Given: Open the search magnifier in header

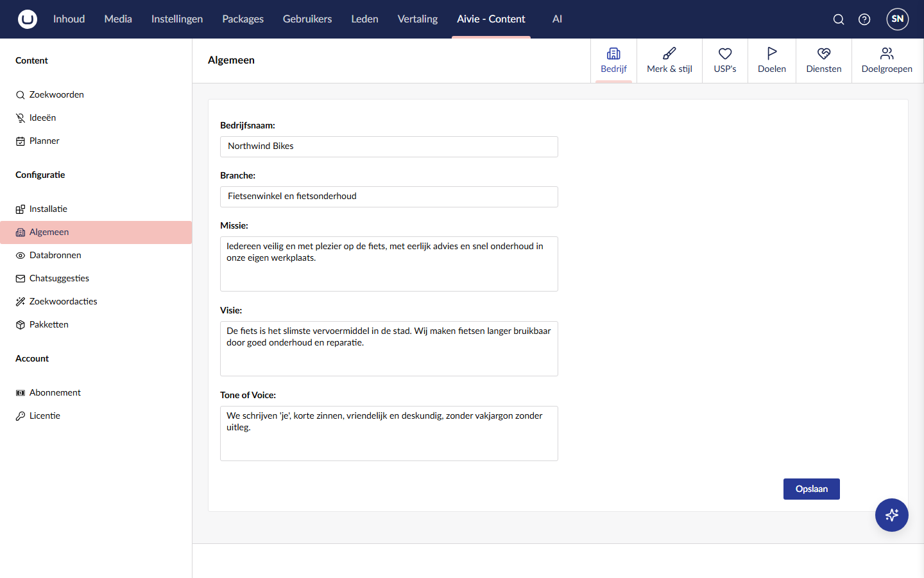Looking at the screenshot, I should (839, 19).
